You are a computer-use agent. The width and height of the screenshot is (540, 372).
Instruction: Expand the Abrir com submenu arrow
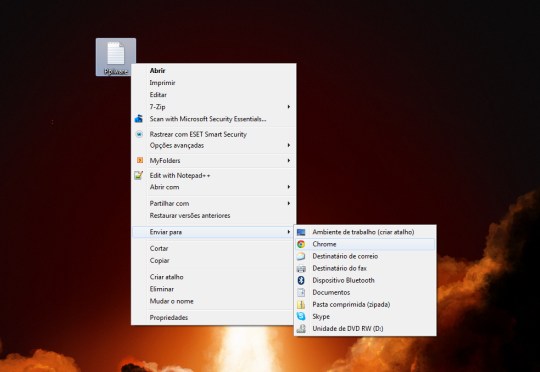289,187
